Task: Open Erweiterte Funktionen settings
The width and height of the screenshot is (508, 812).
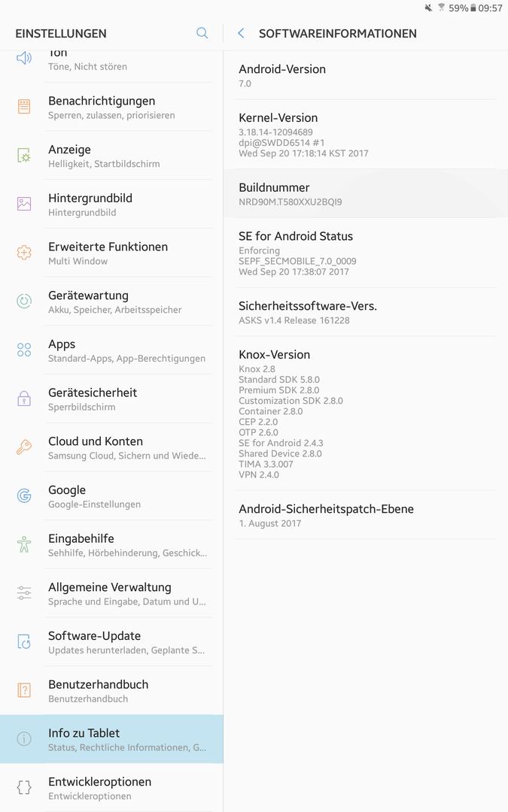Action: tap(111, 253)
